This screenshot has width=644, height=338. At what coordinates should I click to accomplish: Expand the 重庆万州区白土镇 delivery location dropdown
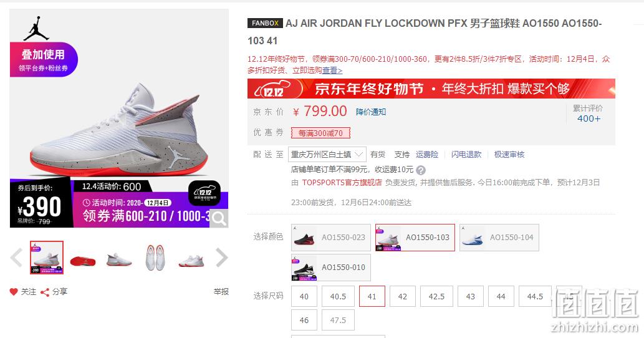[327, 155]
